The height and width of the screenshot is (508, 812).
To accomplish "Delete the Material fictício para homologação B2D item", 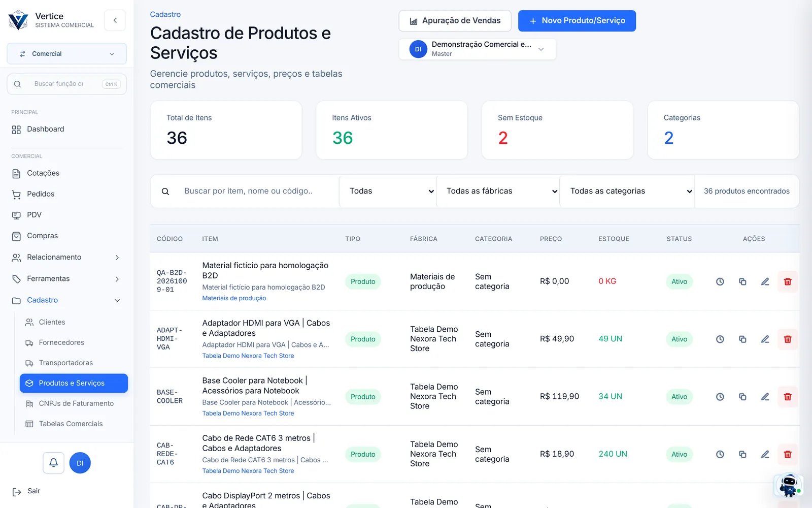I will 788,281.
